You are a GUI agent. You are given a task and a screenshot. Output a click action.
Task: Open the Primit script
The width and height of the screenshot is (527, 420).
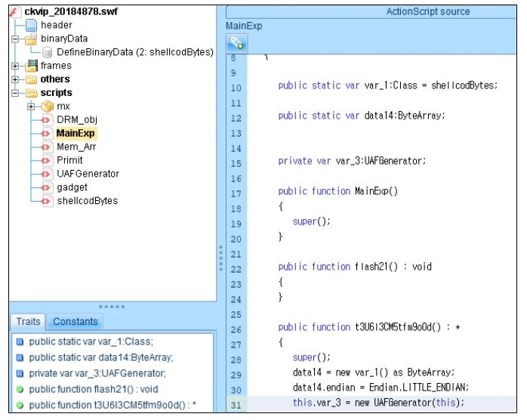(69, 160)
